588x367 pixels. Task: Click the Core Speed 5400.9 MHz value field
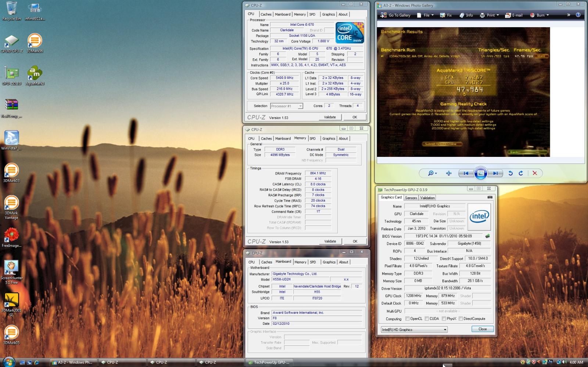point(284,78)
